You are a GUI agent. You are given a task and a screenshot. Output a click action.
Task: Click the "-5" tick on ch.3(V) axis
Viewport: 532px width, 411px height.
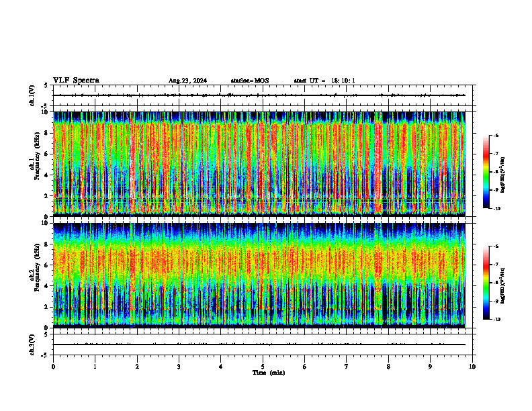click(x=44, y=355)
